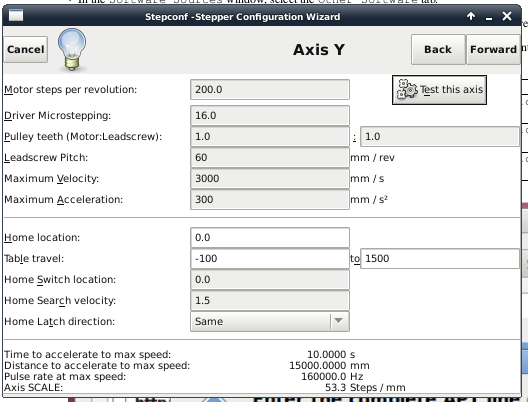This screenshot has width=528, height=402.
Task: Click the light bulb help icon
Action: pyautogui.click(x=72, y=49)
